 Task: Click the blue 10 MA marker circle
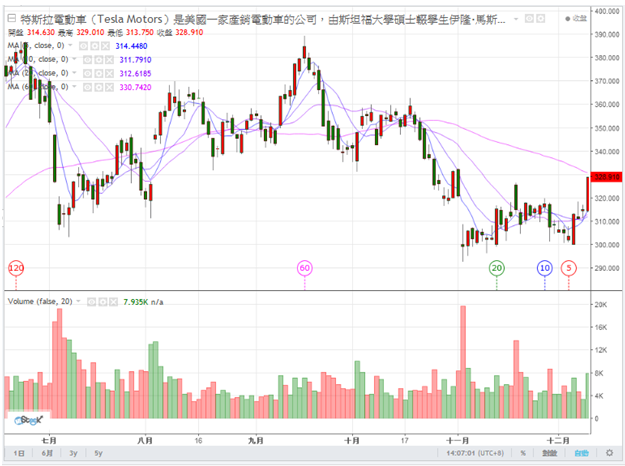point(545,268)
